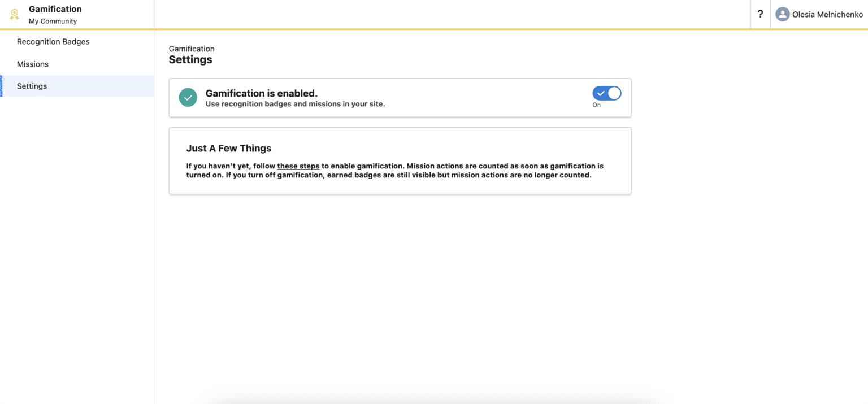This screenshot has height=404, width=868.
Task: Switch to the Missions section
Action: [33, 64]
